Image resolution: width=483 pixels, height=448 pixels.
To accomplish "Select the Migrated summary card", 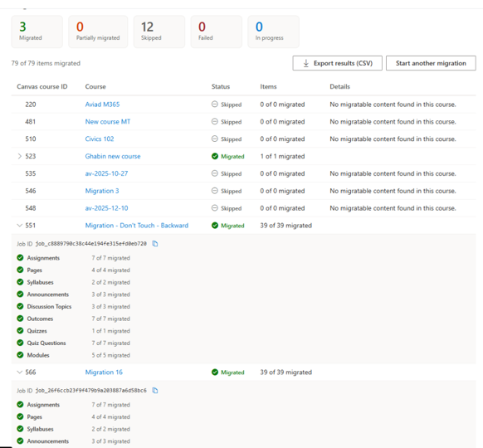I will pyautogui.click(x=37, y=32).
